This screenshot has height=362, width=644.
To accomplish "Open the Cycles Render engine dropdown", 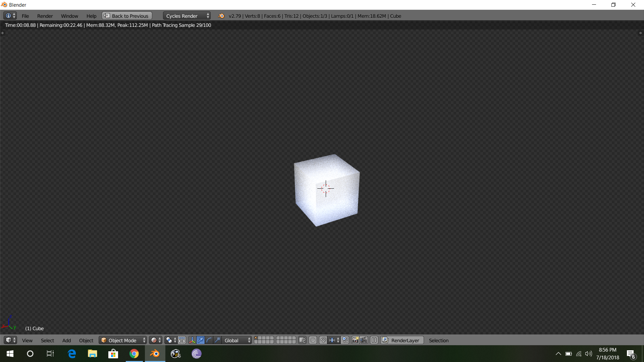I will click(187, 16).
